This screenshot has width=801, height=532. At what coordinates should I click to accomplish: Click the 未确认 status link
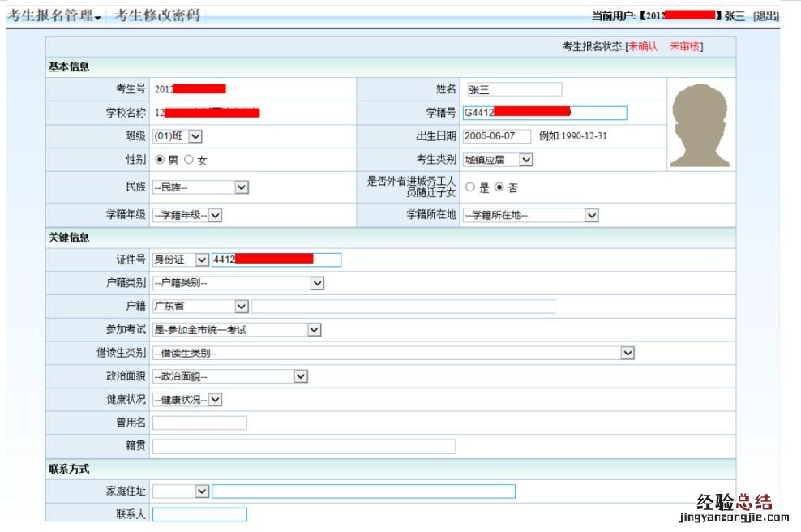click(x=643, y=47)
